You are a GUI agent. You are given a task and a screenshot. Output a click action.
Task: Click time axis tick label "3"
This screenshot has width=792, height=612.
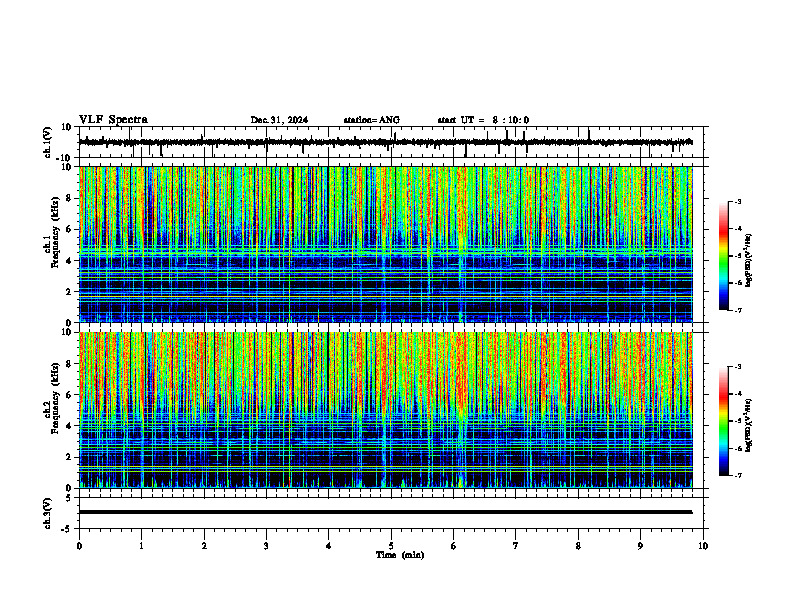point(266,546)
